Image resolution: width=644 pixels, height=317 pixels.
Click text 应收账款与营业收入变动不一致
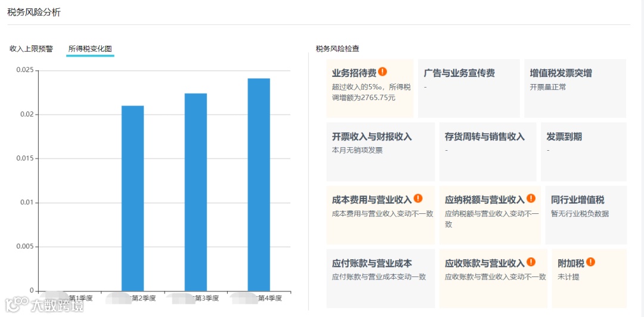496,276
